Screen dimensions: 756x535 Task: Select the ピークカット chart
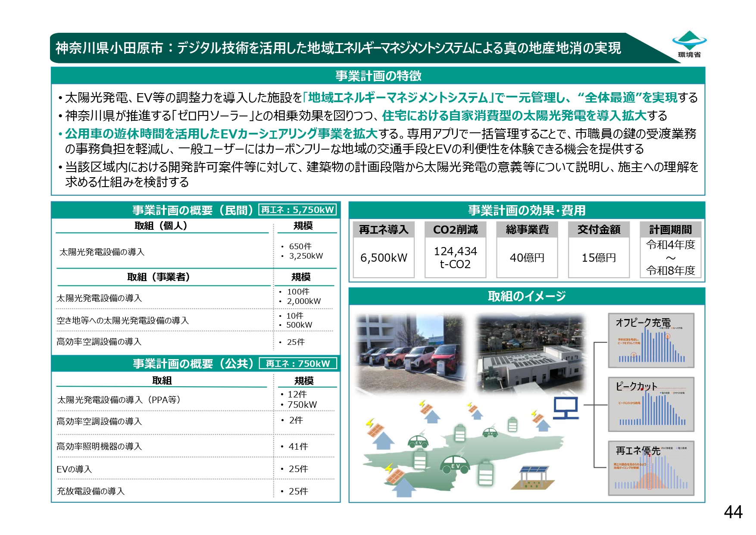[651, 404]
